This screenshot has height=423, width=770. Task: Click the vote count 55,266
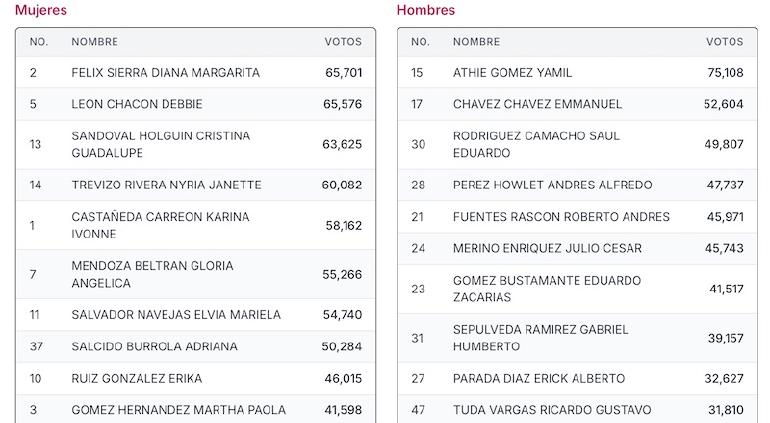(x=342, y=275)
